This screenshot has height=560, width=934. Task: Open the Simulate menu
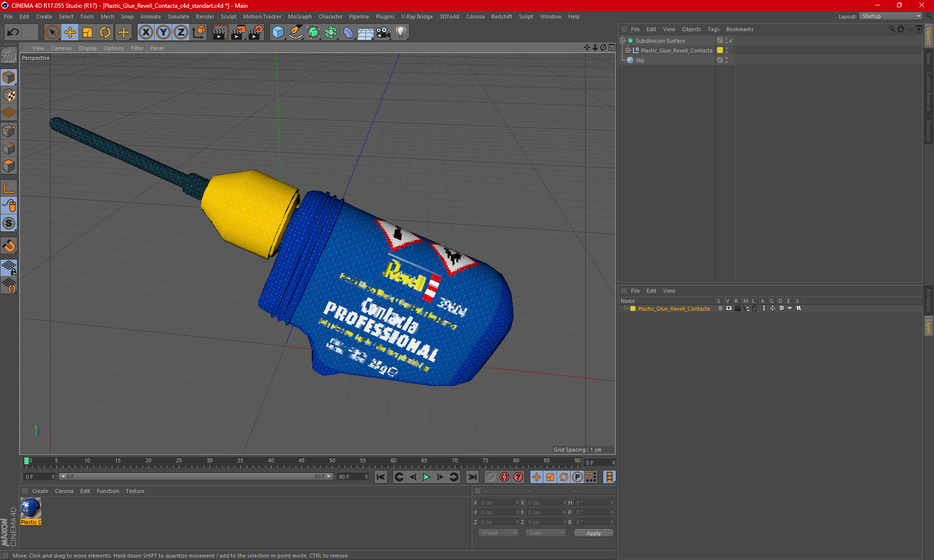pos(179,17)
